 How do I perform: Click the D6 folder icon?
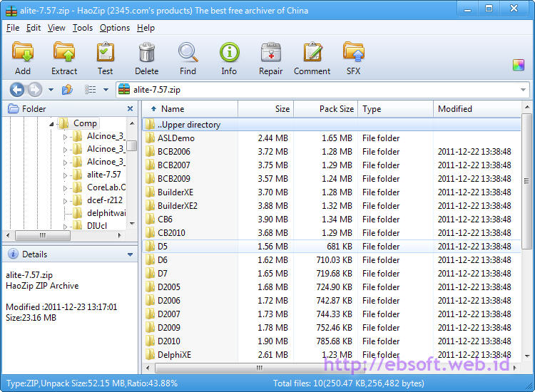coord(150,260)
